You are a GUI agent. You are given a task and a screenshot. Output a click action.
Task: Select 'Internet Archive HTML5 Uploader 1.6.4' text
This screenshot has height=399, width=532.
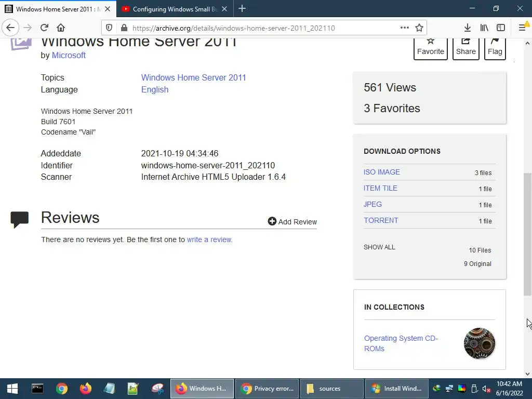pyautogui.click(x=214, y=177)
